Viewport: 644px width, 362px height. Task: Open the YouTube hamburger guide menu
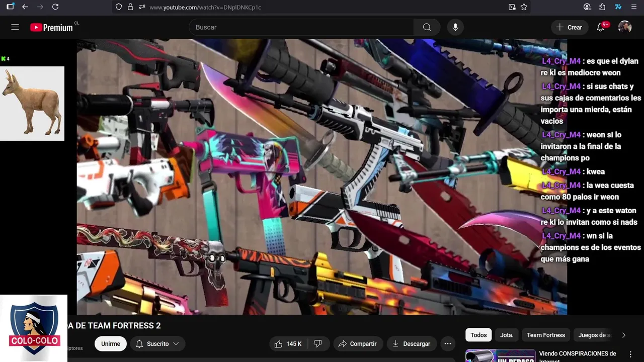coord(15,27)
